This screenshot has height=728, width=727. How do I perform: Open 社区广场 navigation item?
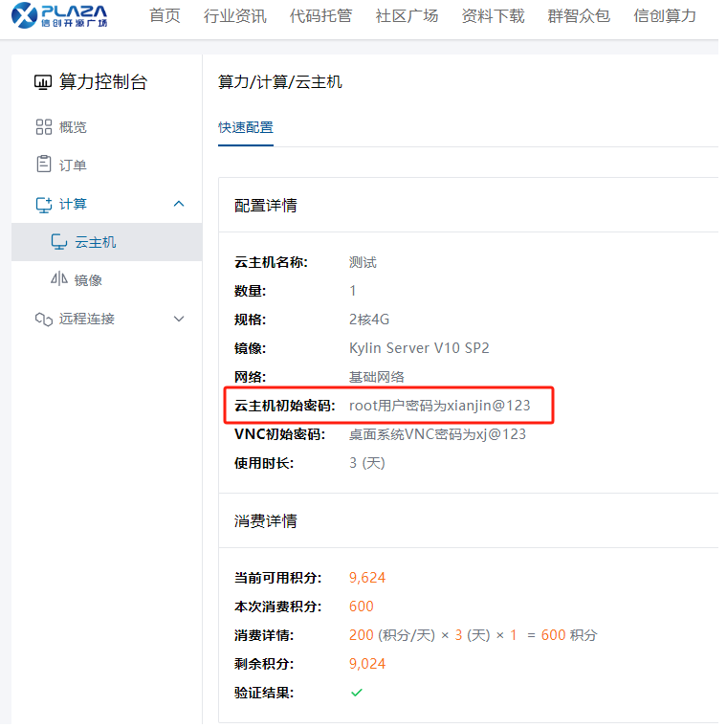click(x=407, y=16)
